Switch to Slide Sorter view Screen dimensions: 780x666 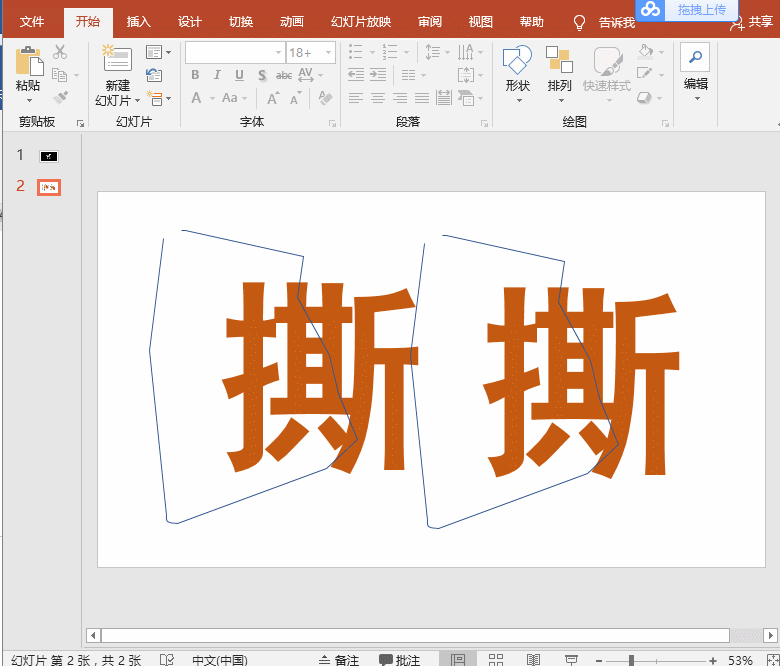[x=495, y=660]
